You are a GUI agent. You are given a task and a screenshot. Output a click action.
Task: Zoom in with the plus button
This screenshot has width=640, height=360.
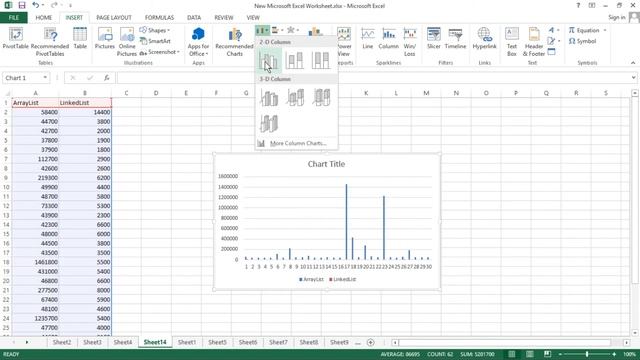(x=614, y=354)
